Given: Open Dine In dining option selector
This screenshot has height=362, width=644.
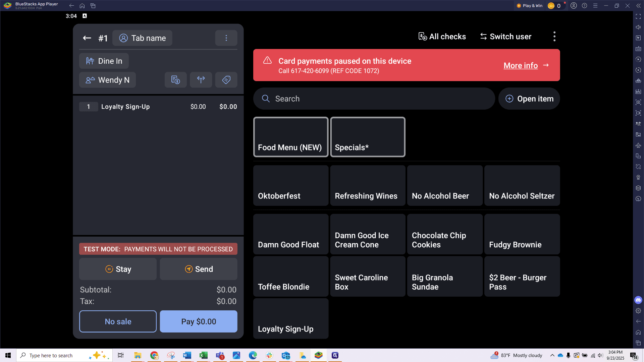Looking at the screenshot, I should click(104, 61).
